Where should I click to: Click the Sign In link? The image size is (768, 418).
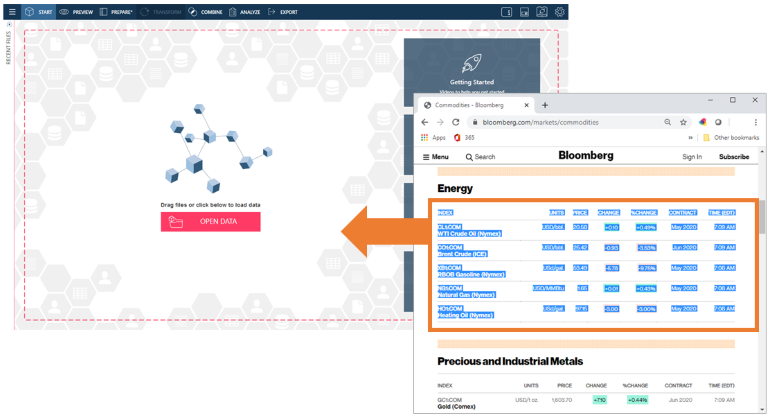(692, 157)
